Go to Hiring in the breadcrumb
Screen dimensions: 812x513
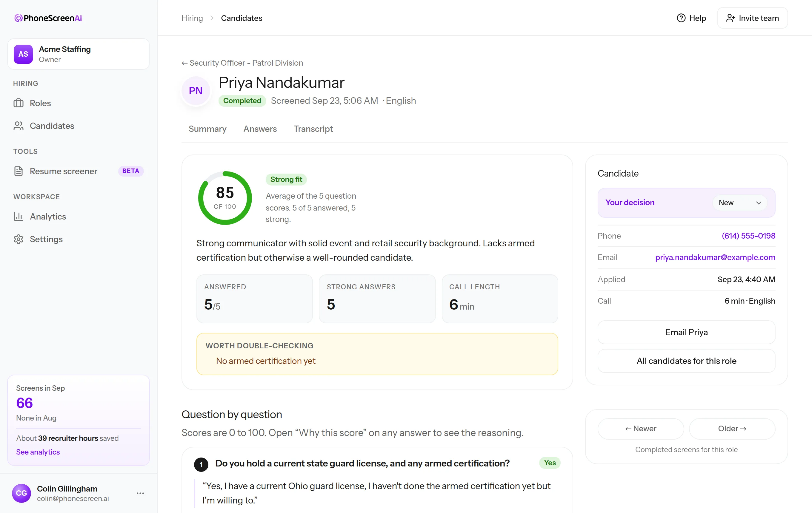click(x=192, y=18)
